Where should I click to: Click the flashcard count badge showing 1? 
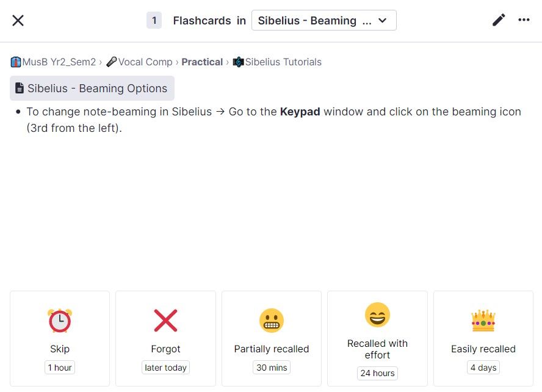coord(154,20)
